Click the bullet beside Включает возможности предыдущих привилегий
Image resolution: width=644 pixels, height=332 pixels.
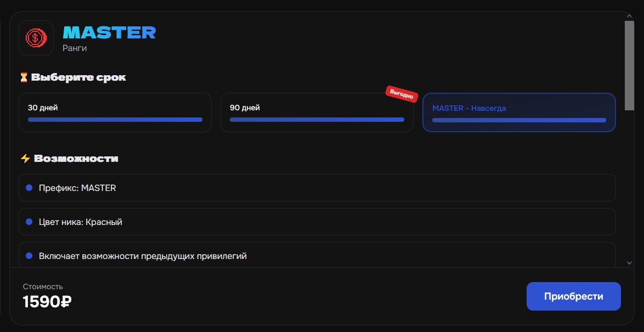(x=29, y=256)
